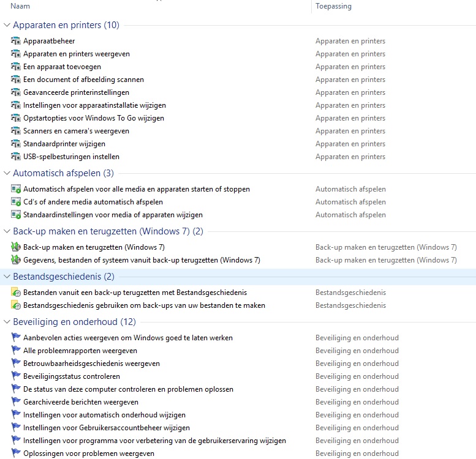Collapse the Apparaten en printers group chevron
The image size is (476, 459).
7,25
